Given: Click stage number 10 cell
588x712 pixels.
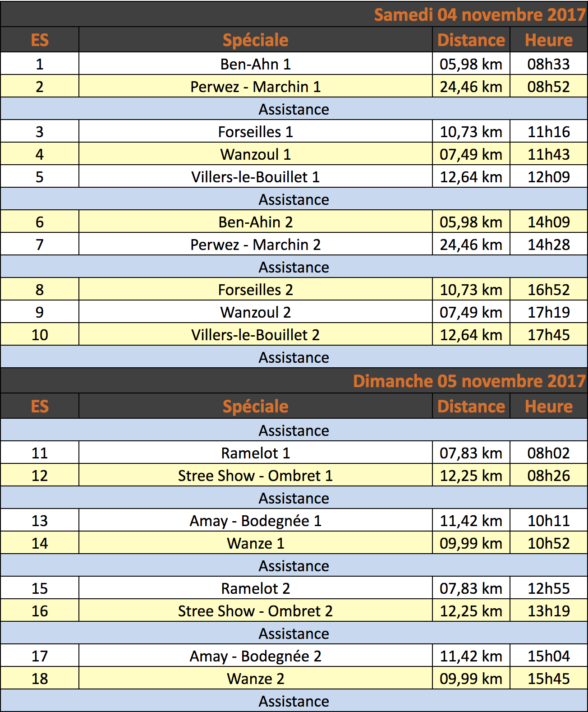Looking at the screenshot, I should click(40, 334).
